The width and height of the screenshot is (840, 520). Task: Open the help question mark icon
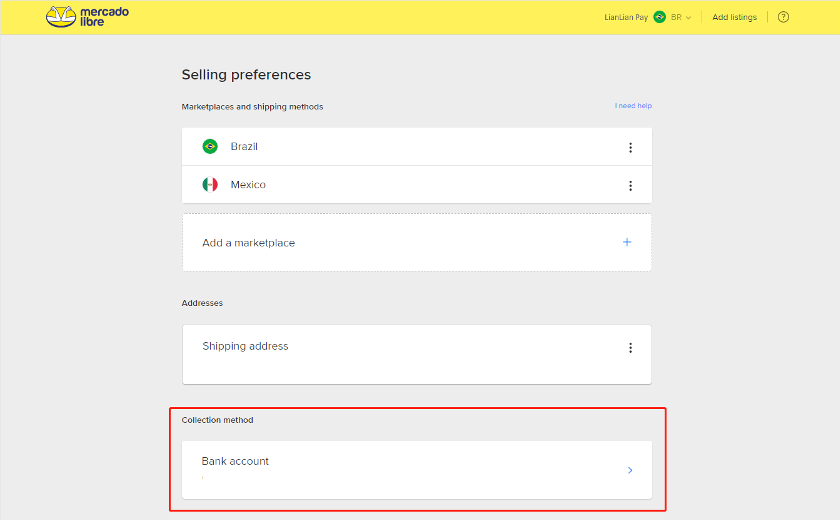click(x=783, y=17)
